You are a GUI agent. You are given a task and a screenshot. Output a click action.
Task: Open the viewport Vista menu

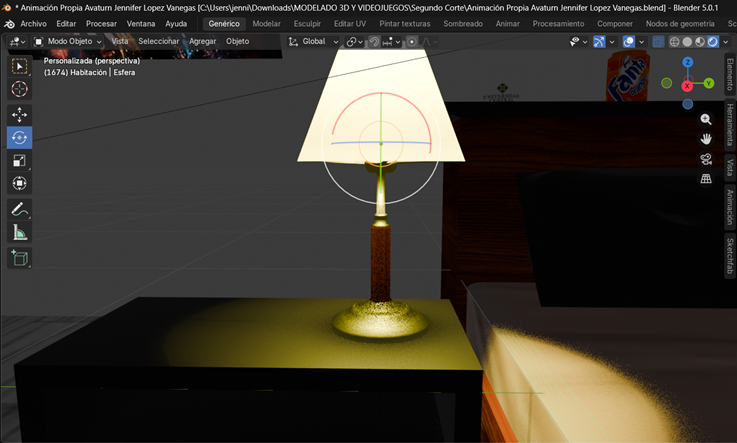pos(119,41)
